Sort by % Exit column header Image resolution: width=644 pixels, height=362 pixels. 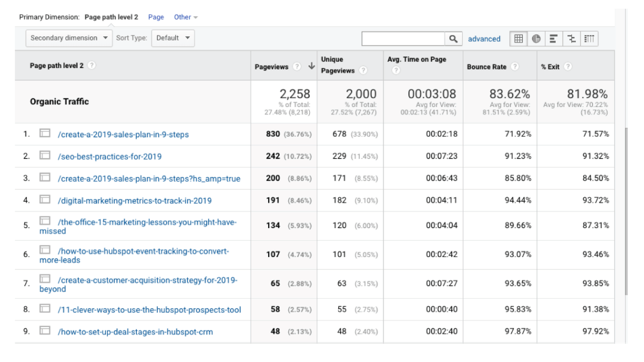(x=550, y=67)
